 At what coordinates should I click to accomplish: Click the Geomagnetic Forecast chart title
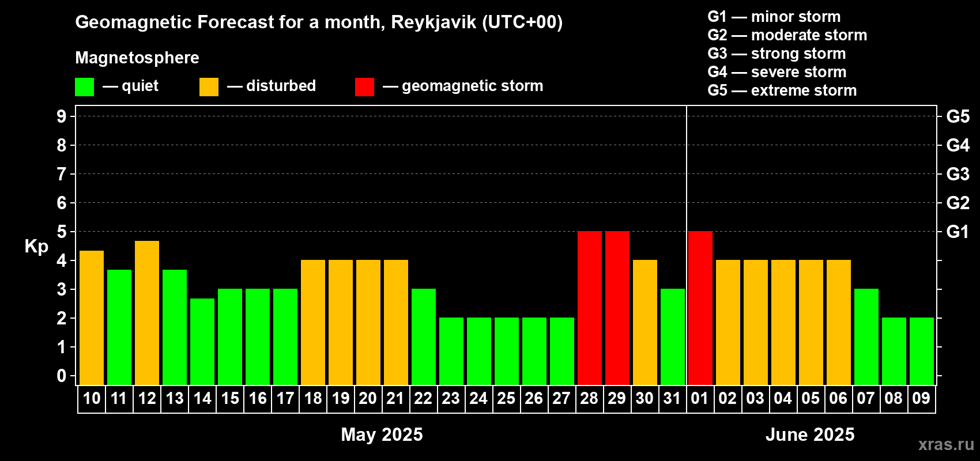[x=319, y=22]
